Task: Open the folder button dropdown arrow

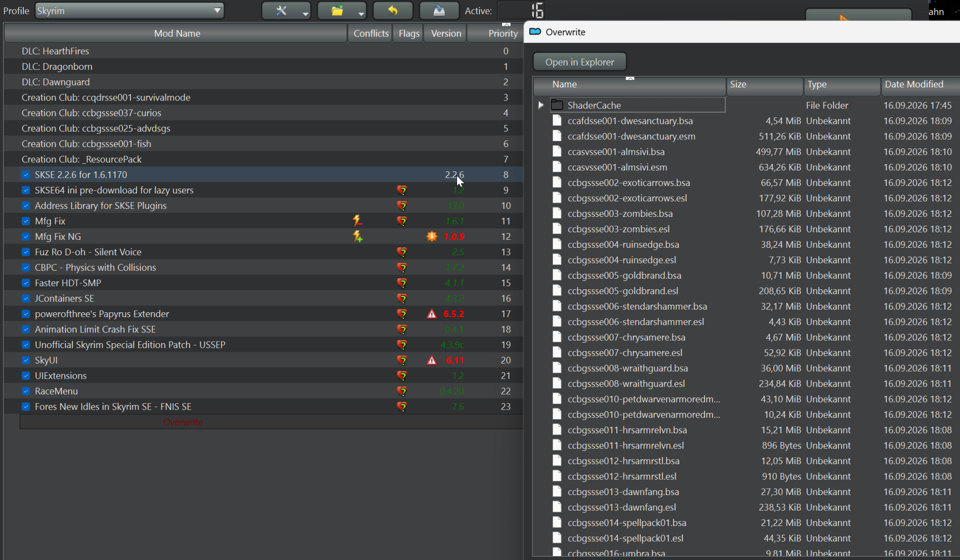Action: pos(361,14)
